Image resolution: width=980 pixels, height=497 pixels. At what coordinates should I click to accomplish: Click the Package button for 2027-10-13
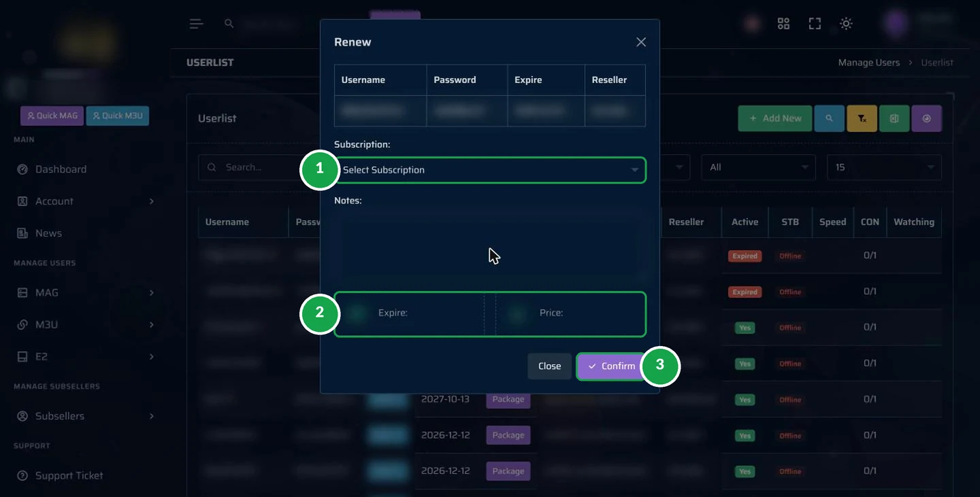click(x=508, y=399)
